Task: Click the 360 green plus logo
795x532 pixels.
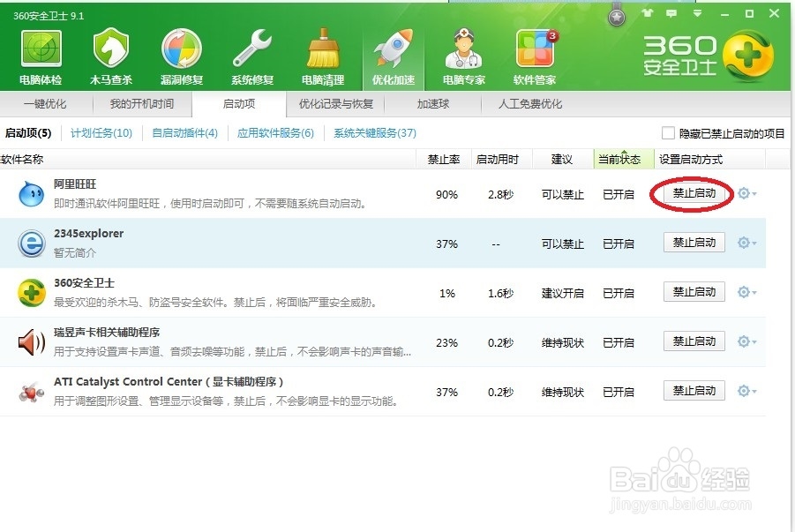Action: tap(748, 56)
